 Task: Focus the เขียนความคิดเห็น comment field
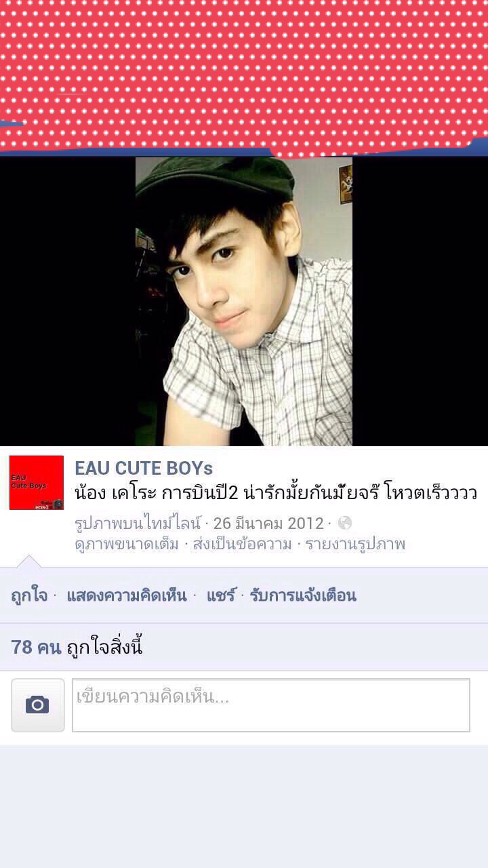point(271,705)
